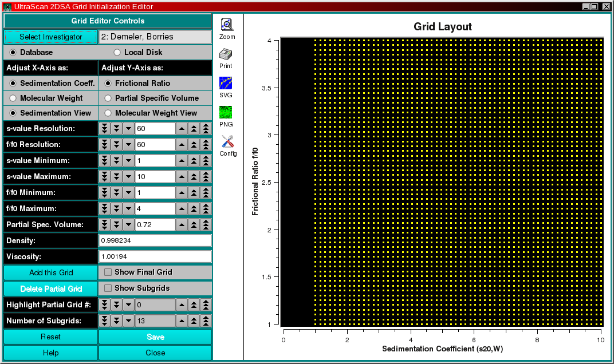Viewport: 614px width, 364px height.
Task: Increase Highlight Partial Grid # with single up arrow
Action: tap(182, 305)
